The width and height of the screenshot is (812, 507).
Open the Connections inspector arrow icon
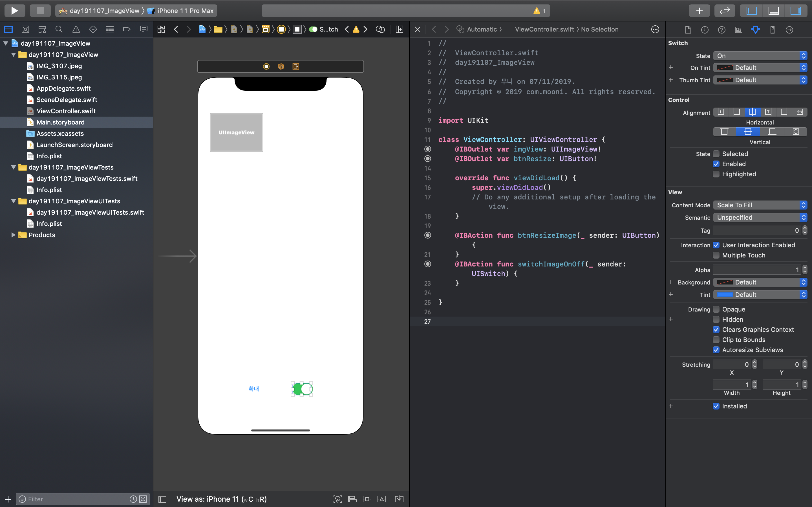click(x=789, y=30)
